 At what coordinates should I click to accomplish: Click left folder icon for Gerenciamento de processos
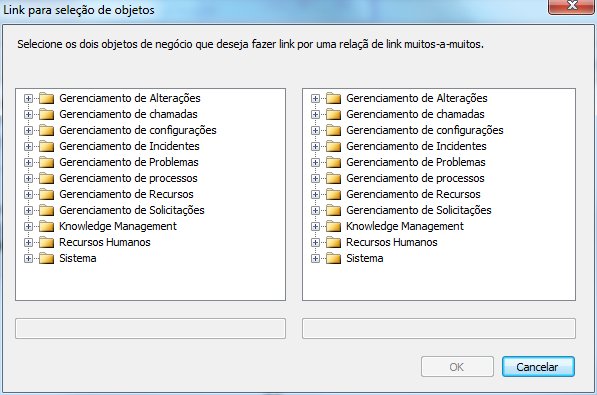[47, 178]
